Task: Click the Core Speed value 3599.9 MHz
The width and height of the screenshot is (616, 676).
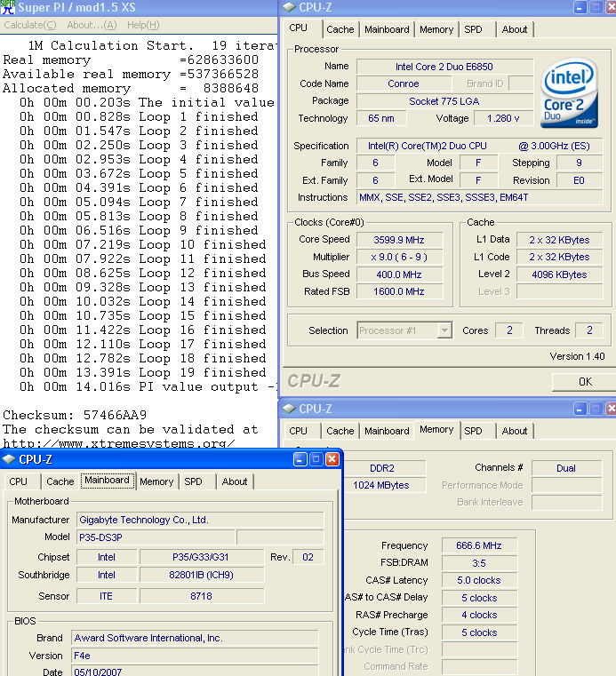Action: [399, 240]
